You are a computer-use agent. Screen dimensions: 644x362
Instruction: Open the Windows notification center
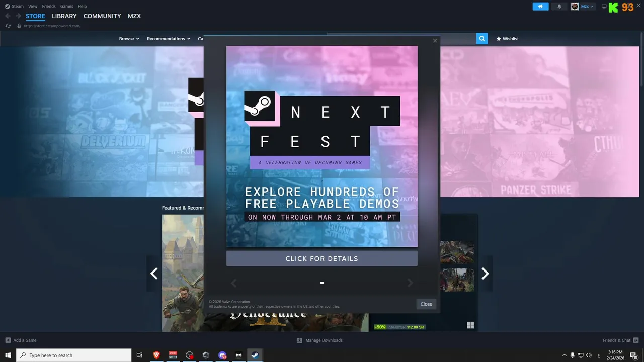[x=634, y=355]
